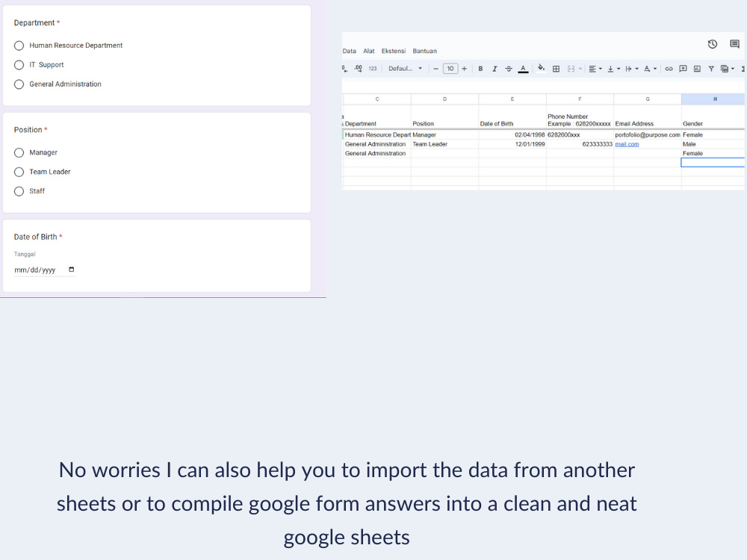Open the text color picker
This screenshot has height=560, width=747.
click(x=523, y=69)
